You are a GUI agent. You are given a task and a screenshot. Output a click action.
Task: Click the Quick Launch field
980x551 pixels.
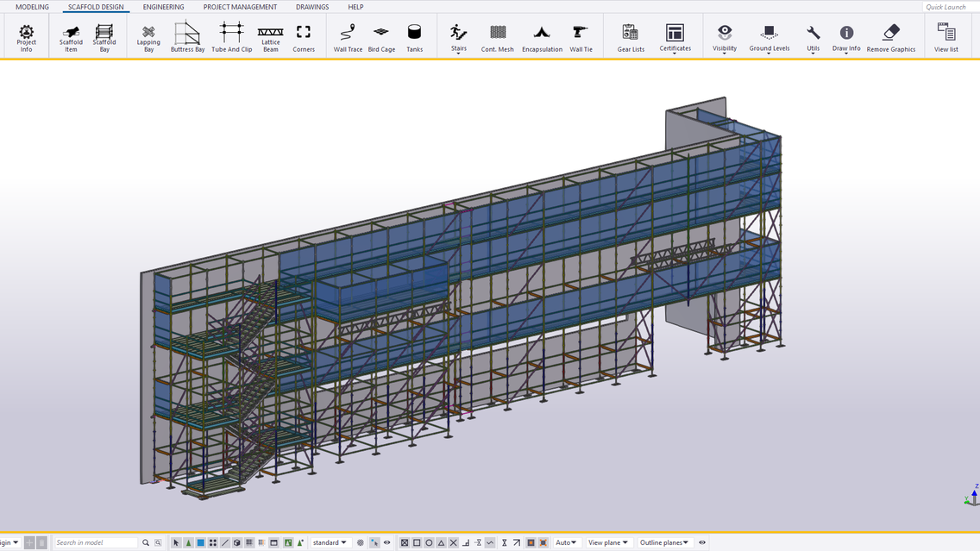tap(945, 7)
